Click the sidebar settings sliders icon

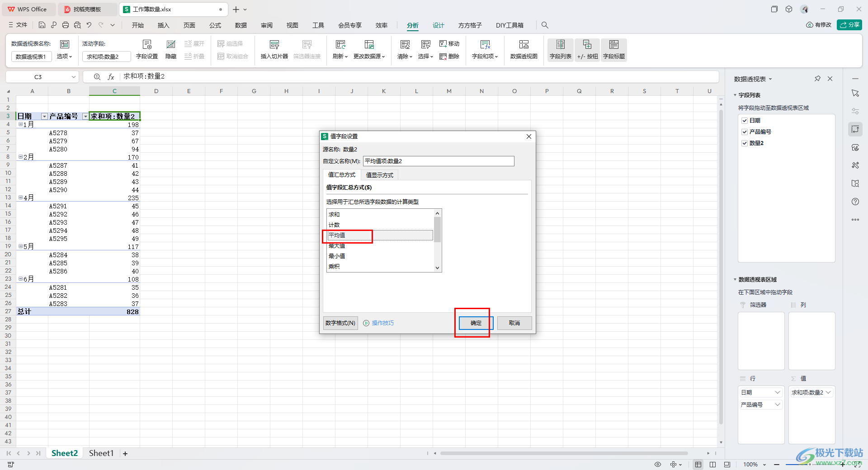pyautogui.click(x=855, y=111)
